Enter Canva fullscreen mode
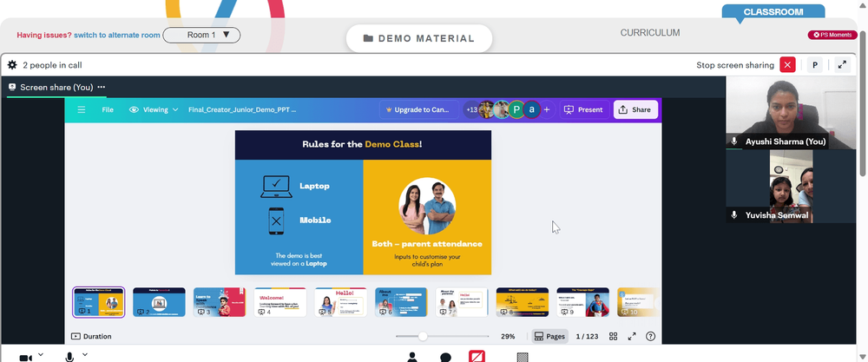The width and height of the screenshot is (868, 362). 632,336
